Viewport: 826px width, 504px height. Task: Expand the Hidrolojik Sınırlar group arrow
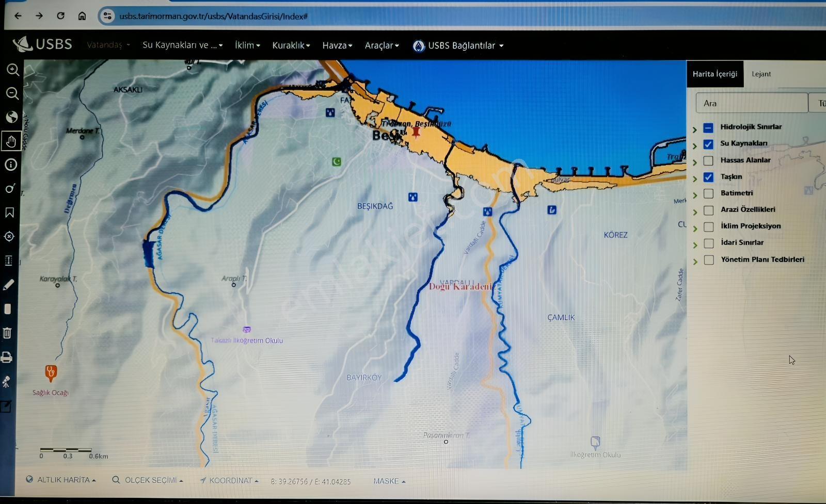click(695, 129)
